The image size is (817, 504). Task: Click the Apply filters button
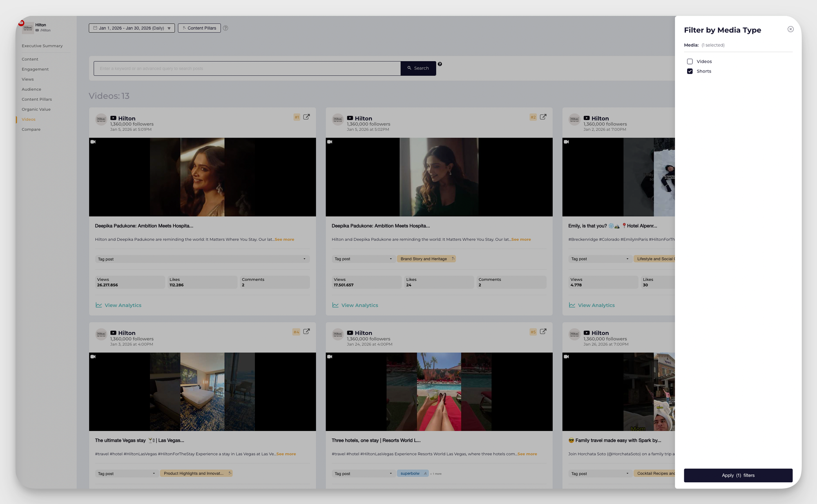(x=738, y=475)
